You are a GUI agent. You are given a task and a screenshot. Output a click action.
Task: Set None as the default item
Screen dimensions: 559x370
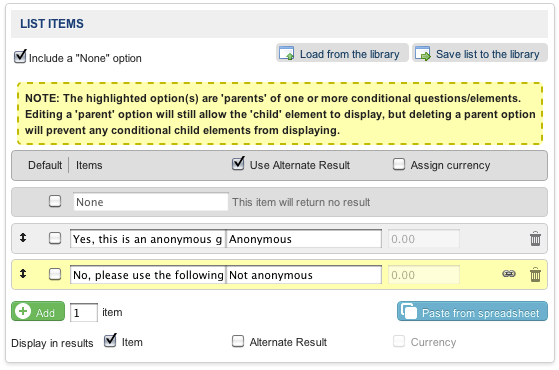point(55,201)
